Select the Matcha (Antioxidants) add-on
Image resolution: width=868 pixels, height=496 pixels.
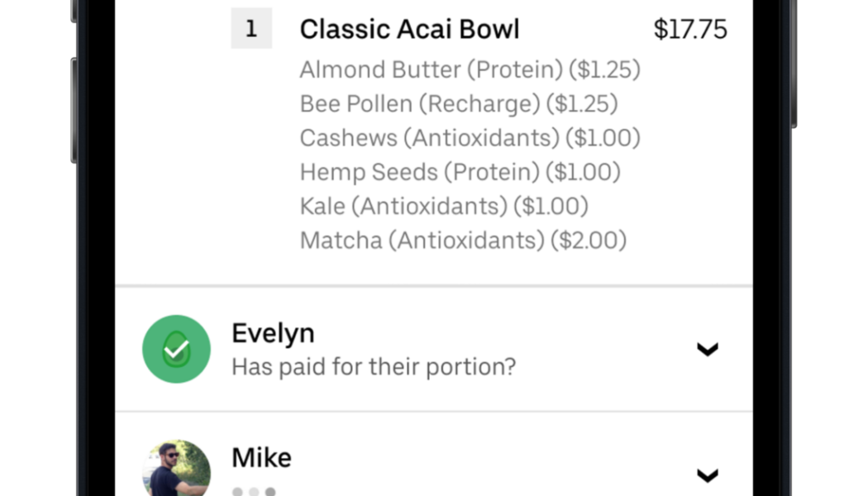463,240
